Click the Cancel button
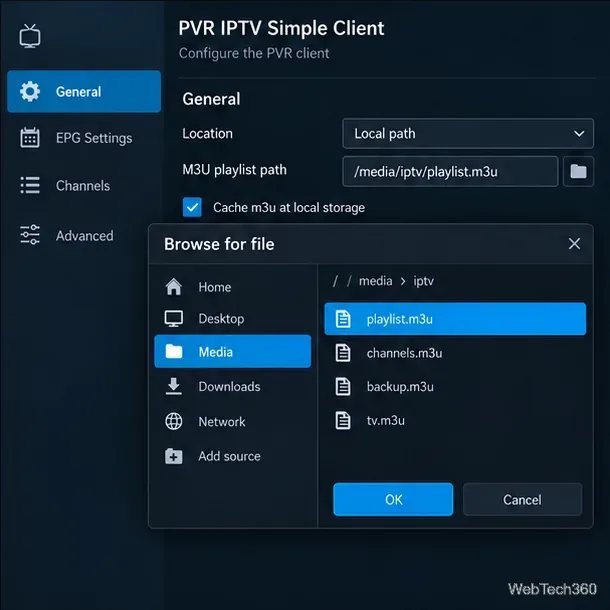 point(522,500)
